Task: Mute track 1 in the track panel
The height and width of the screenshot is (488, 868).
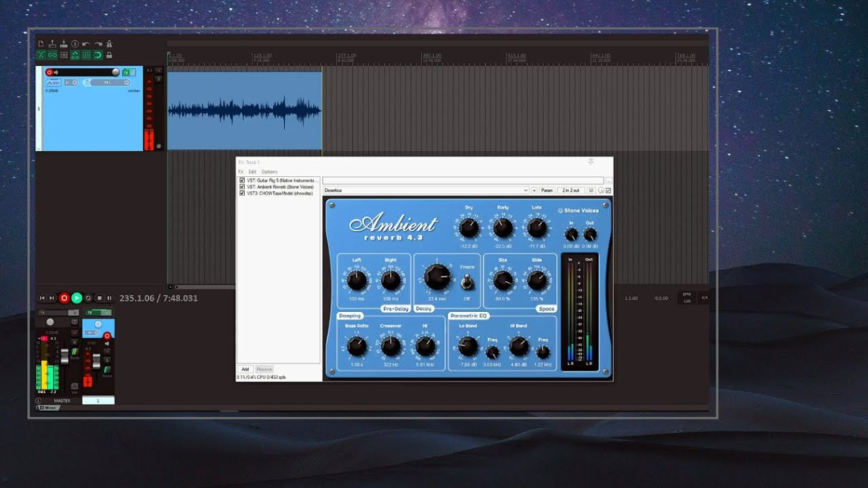Action: click(x=159, y=70)
